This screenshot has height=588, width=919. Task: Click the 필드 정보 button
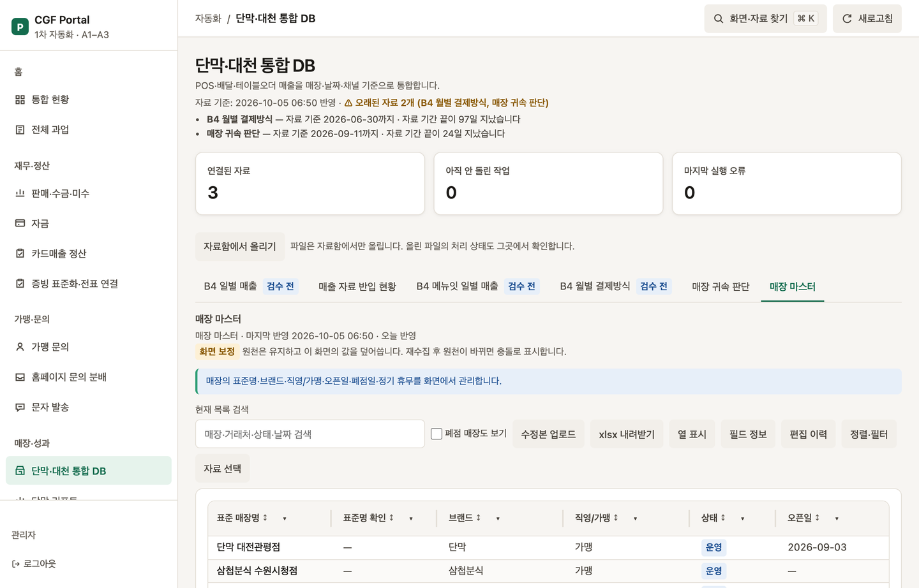748,434
